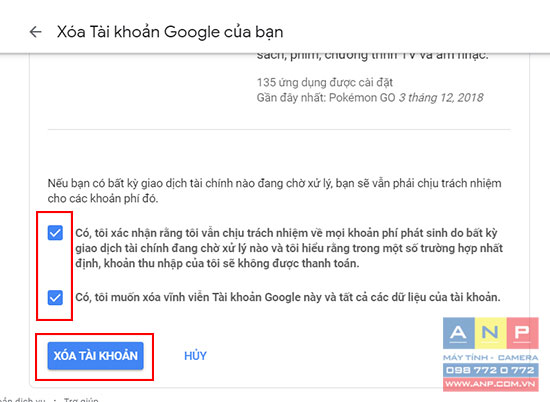Screen dimensions: 550x402
Task: Open the Trợ giúp footer link
Action: (x=81, y=400)
